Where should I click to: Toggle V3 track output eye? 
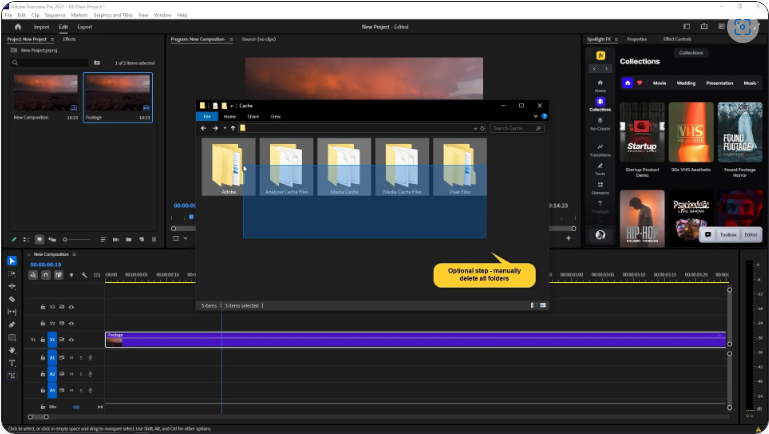click(x=72, y=307)
